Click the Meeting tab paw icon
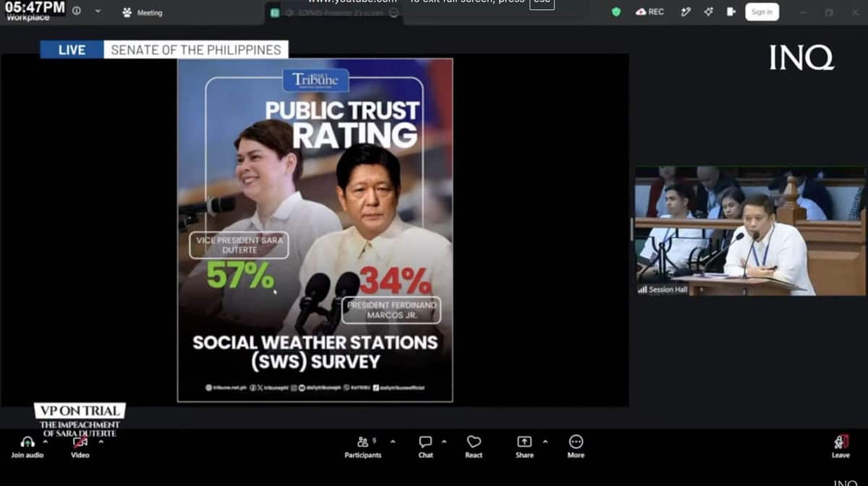This screenshot has width=868, height=486. 127,12
